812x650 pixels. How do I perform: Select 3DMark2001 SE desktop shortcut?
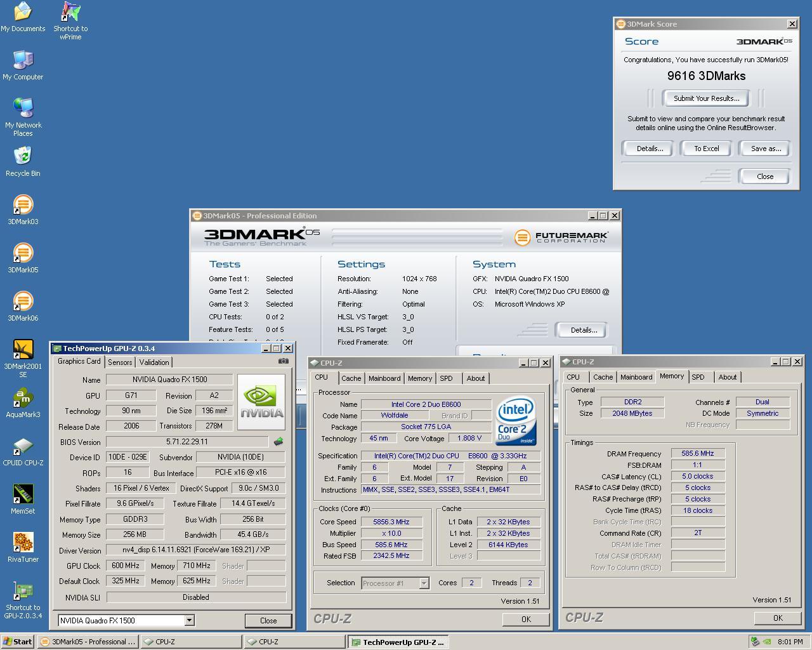23,359
